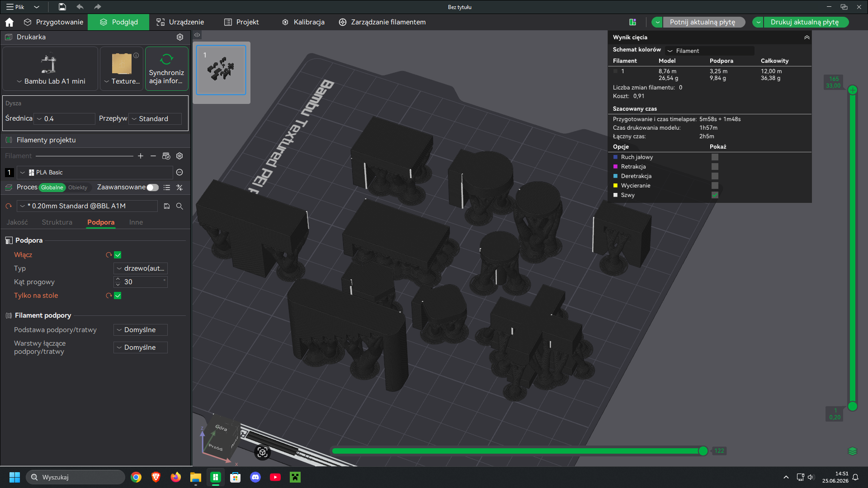
Task: Select the Obiekty process scope button
Action: click(78, 188)
